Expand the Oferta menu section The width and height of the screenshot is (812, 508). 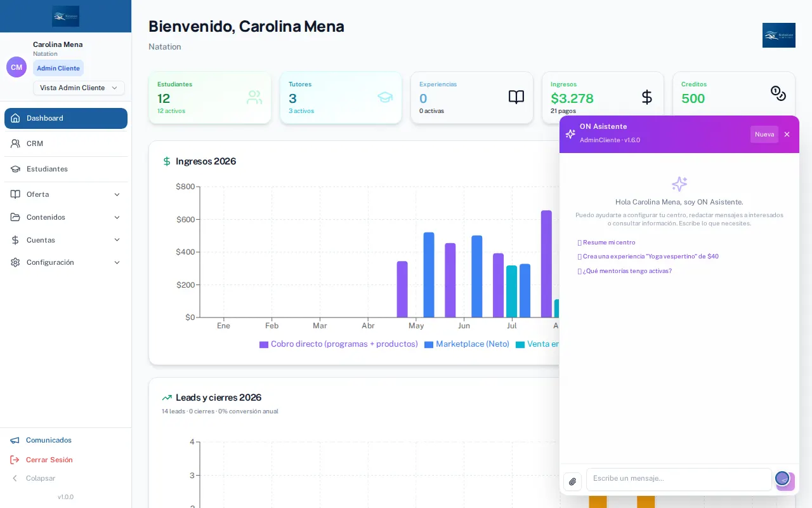click(66, 194)
